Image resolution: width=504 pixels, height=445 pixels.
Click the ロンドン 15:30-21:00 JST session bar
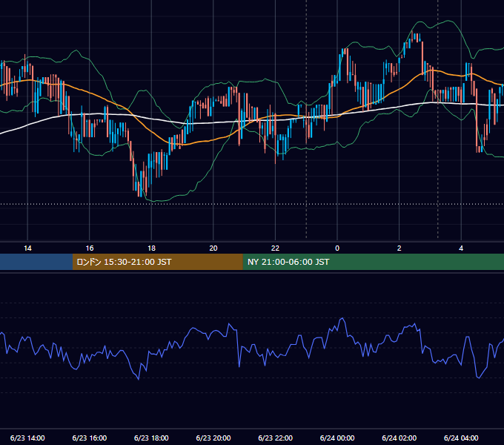point(157,262)
